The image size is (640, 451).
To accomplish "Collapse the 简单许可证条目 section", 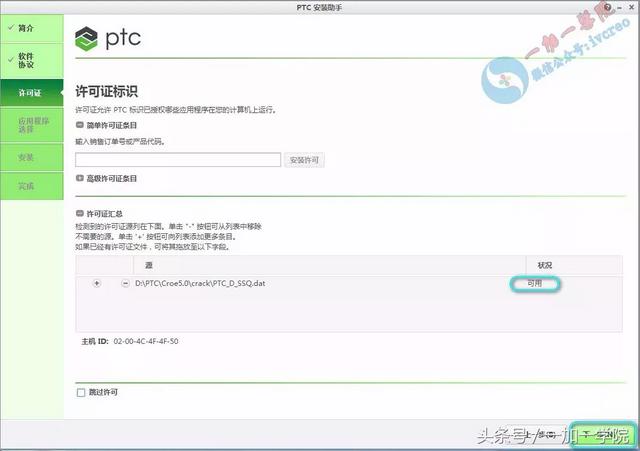I will tap(80, 125).
